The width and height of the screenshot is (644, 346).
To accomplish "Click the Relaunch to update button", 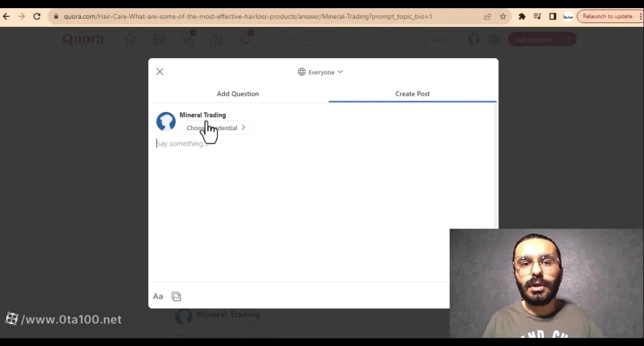I will point(607,16).
